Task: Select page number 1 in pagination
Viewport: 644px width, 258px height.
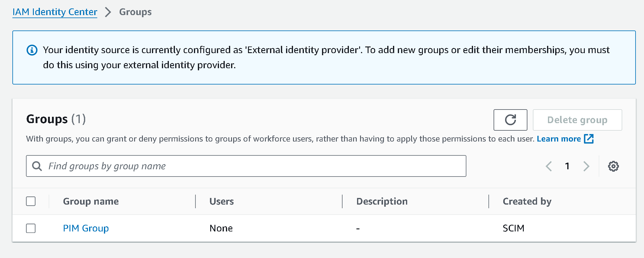Action: tap(567, 166)
